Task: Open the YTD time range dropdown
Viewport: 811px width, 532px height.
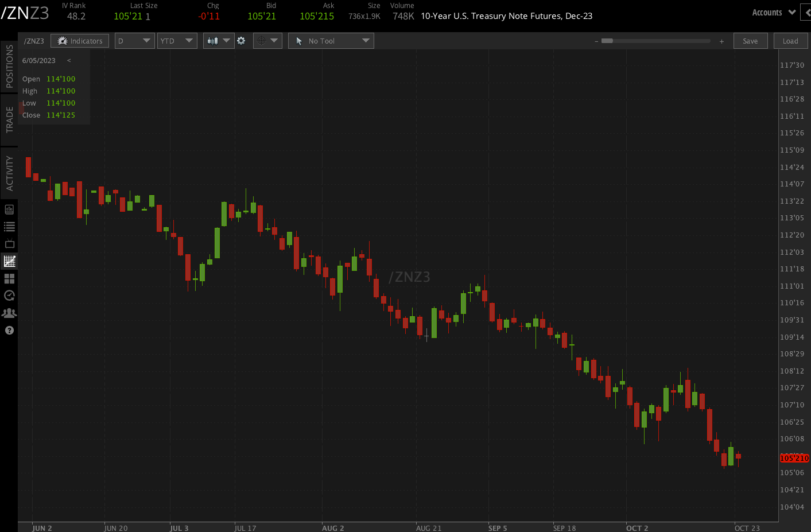Action: [177, 41]
